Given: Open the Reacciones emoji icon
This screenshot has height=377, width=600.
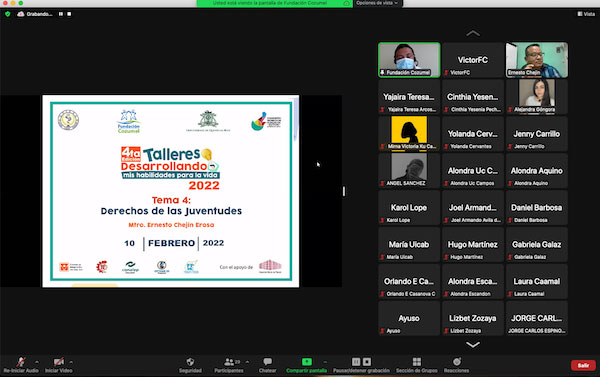Looking at the screenshot, I should [457, 362].
